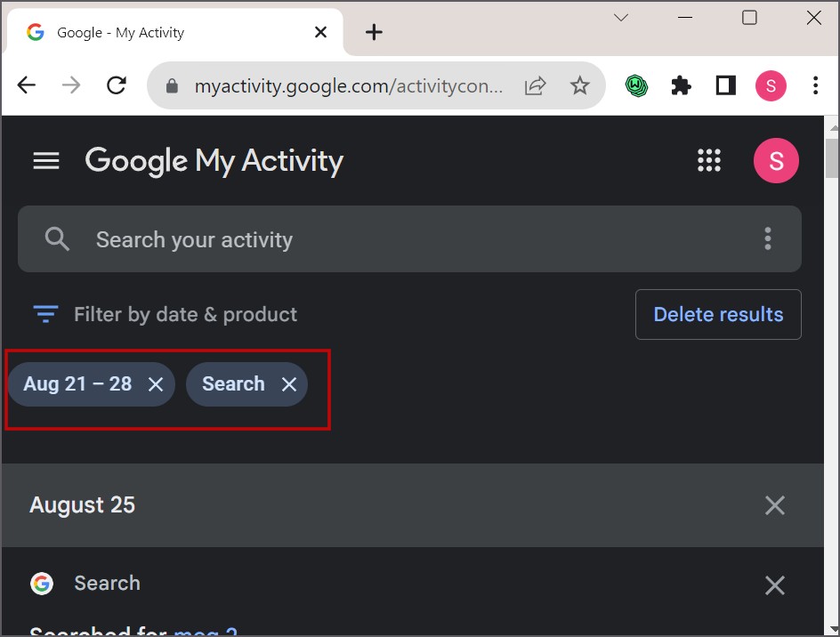The height and width of the screenshot is (637, 840).
Task: Open the hamburger main menu
Action: pos(46,161)
